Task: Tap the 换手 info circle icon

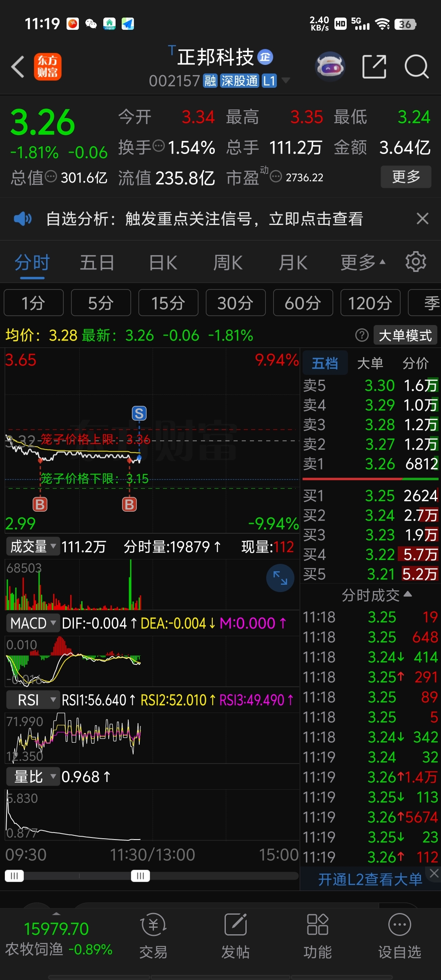Action: 158,146
